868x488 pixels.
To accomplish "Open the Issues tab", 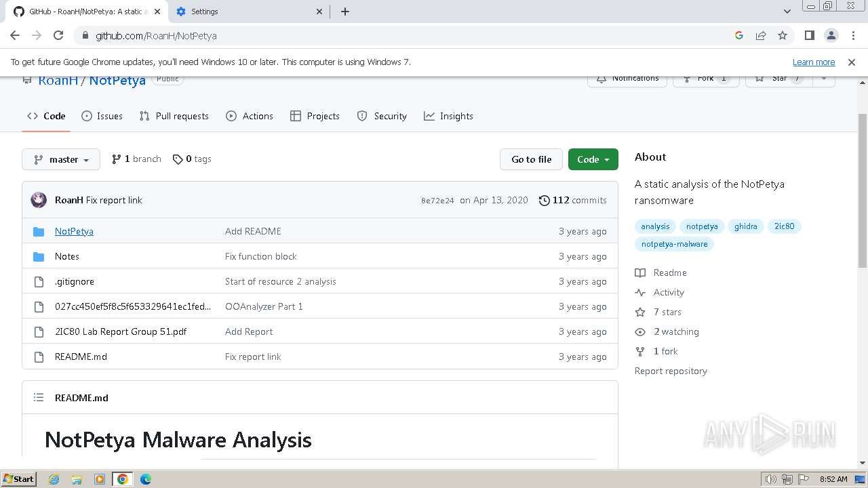I will tap(102, 116).
